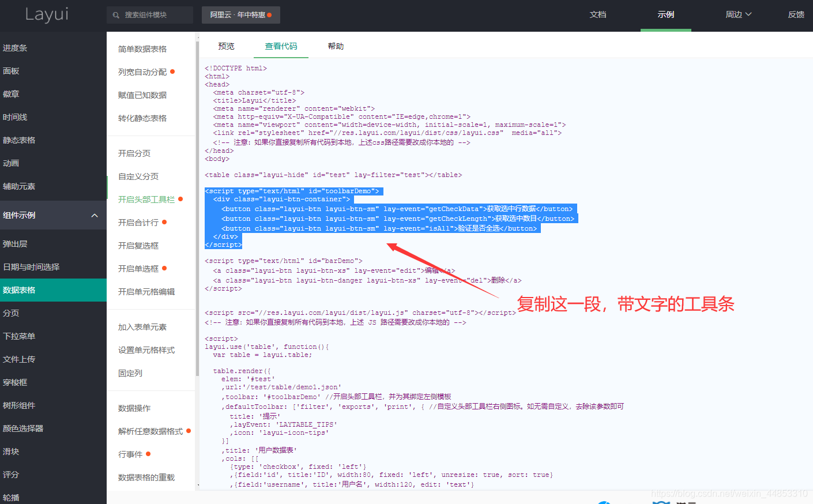
Task: Open 穿梭框 in the sidebar
Action: click(53, 382)
